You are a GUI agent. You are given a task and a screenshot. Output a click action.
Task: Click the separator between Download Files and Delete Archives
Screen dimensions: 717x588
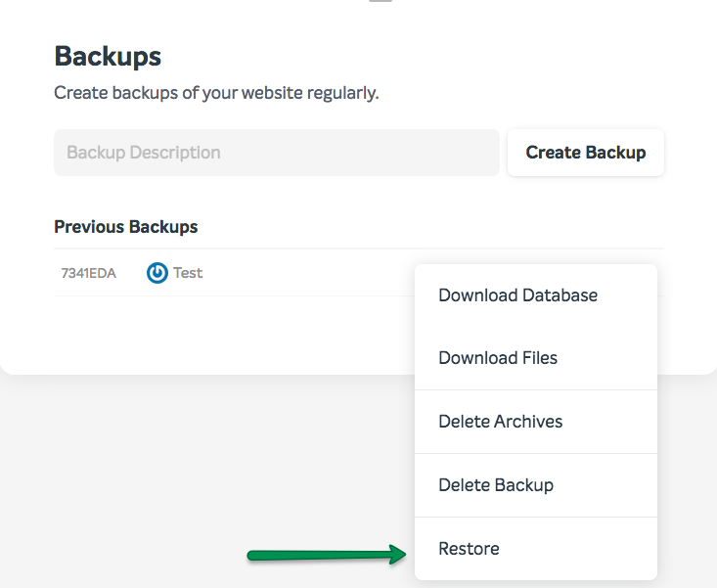point(536,390)
